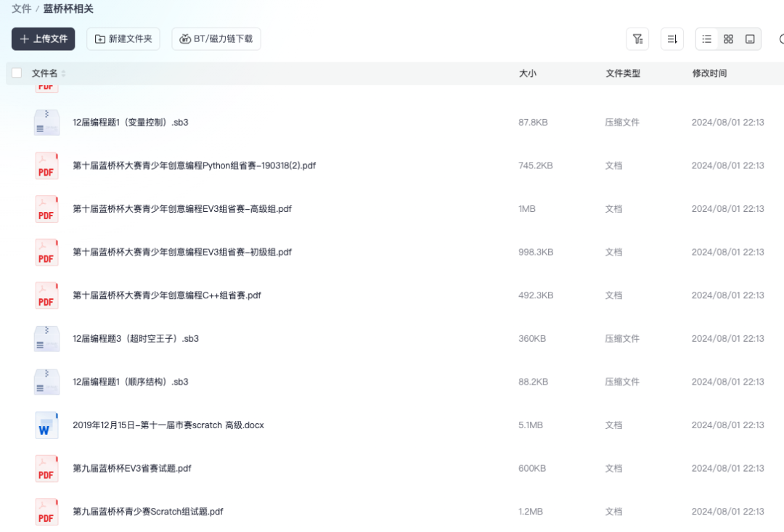Viewport: 784px width, 532px height.
Task: Click PDF icon of Python组省赛-190318(2).pdf
Action: point(46,165)
